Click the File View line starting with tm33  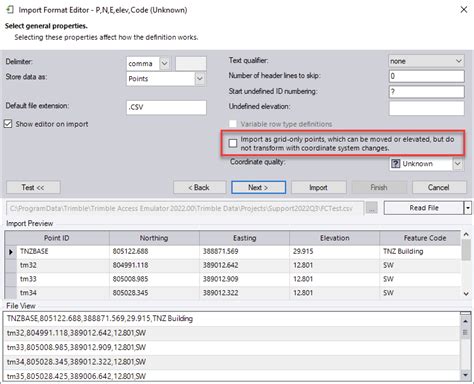pyautogui.click(x=232, y=347)
